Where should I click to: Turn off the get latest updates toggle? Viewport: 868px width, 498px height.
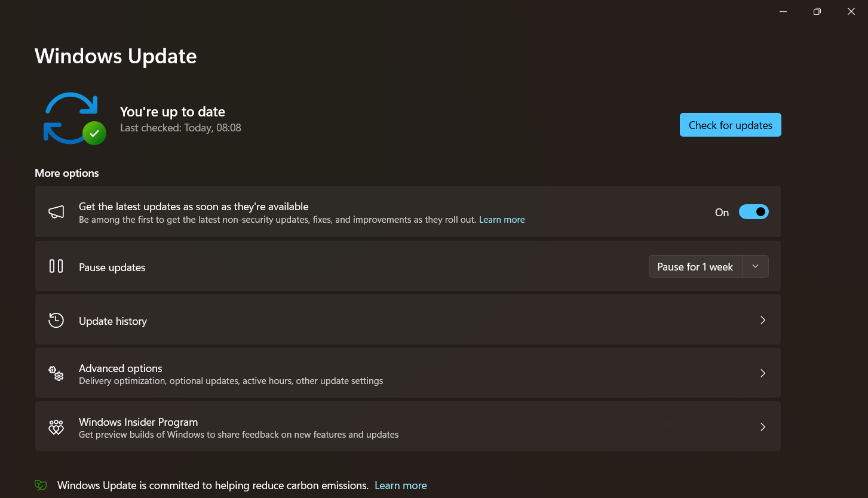tap(754, 212)
